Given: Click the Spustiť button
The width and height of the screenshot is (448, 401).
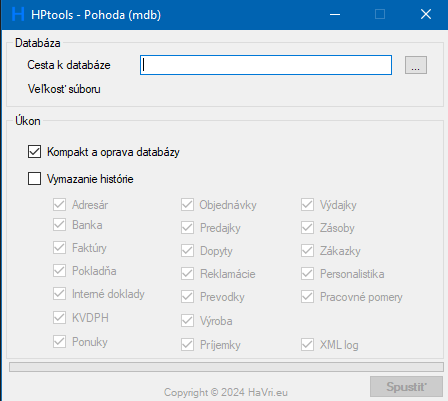Looking at the screenshot, I should click(x=406, y=387).
